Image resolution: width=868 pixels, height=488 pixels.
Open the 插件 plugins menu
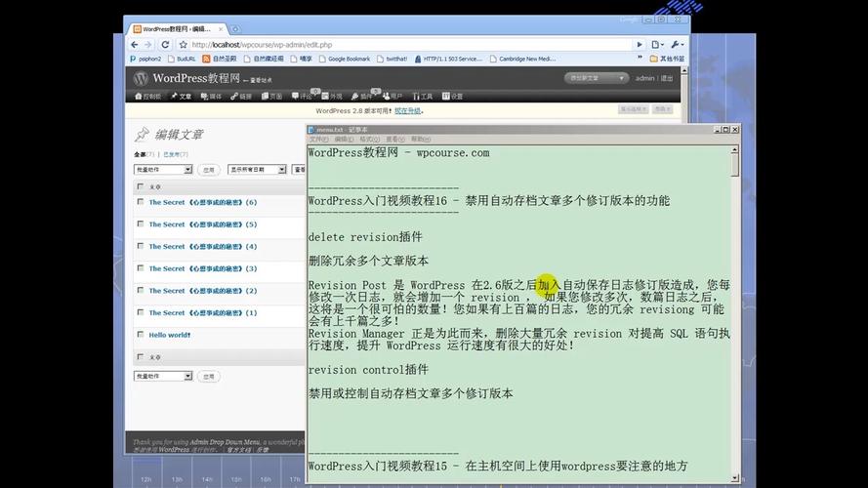pyautogui.click(x=362, y=97)
